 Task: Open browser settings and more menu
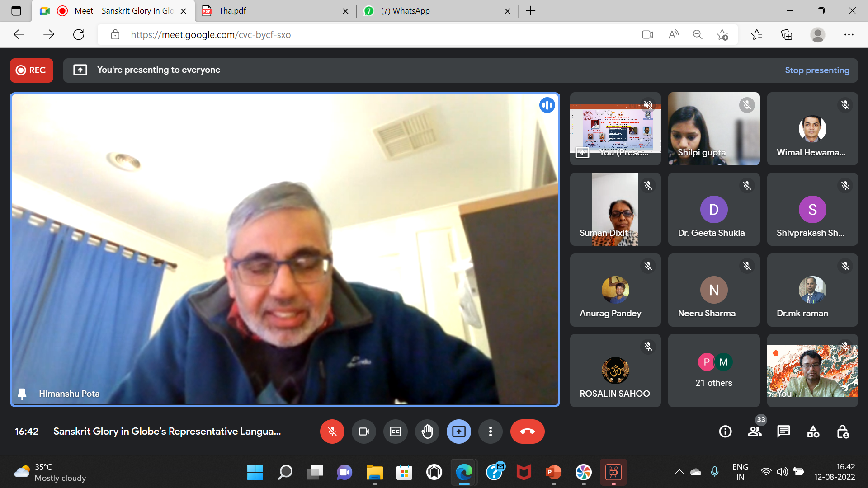(849, 35)
